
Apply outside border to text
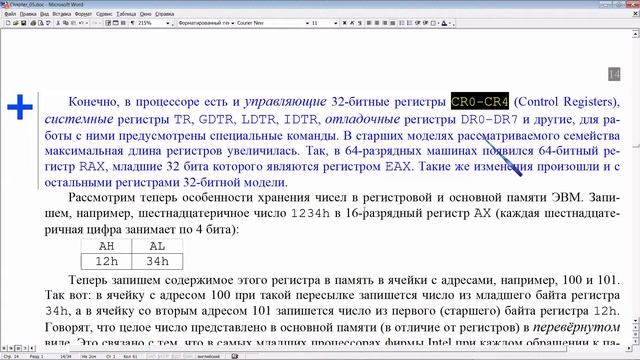pyautogui.click(x=433, y=23)
